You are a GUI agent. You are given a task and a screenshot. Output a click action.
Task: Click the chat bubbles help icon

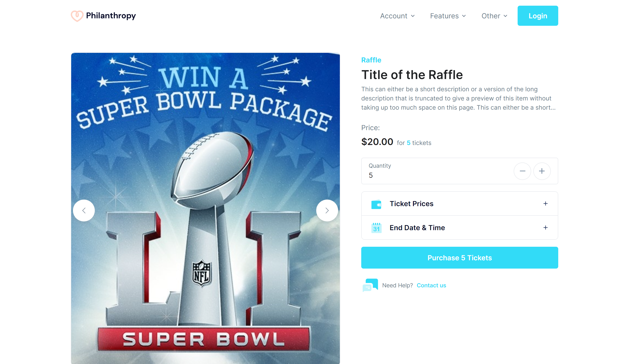[x=370, y=285]
